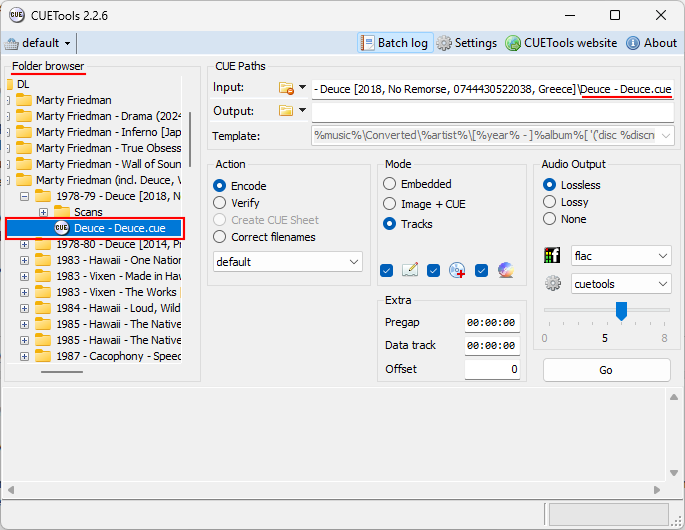
Task: Select Marty Friedman - Inferno folder
Action: tap(108, 132)
